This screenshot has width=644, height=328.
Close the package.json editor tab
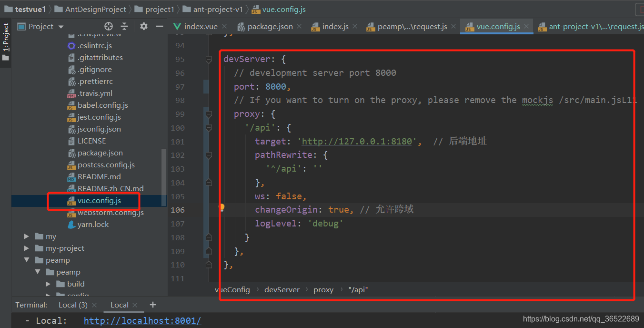pyautogui.click(x=300, y=27)
